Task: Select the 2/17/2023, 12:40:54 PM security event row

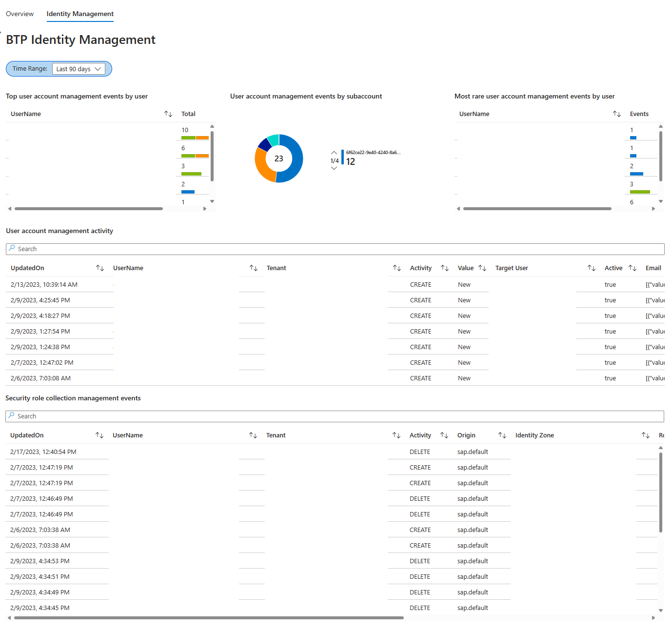Action: 331,452
